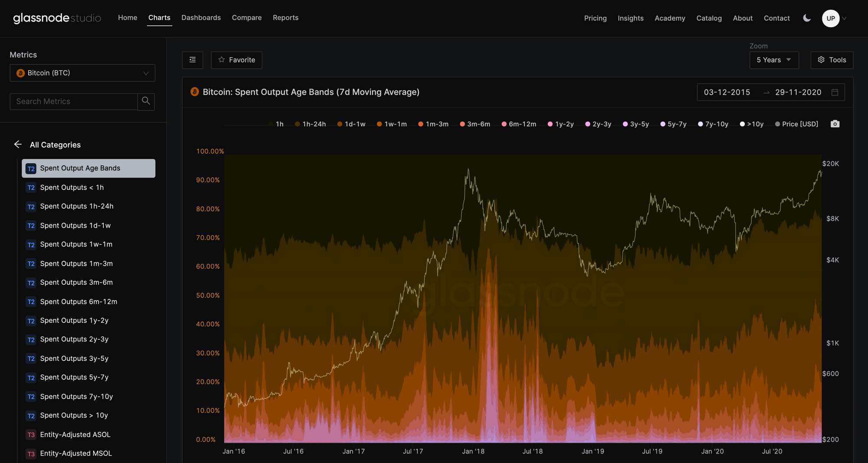Click the Bitcoin icon next to chart title
Image resolution: width=868 pixels, height=463 pixels.
pyautogui.click(x=194, y=92)
